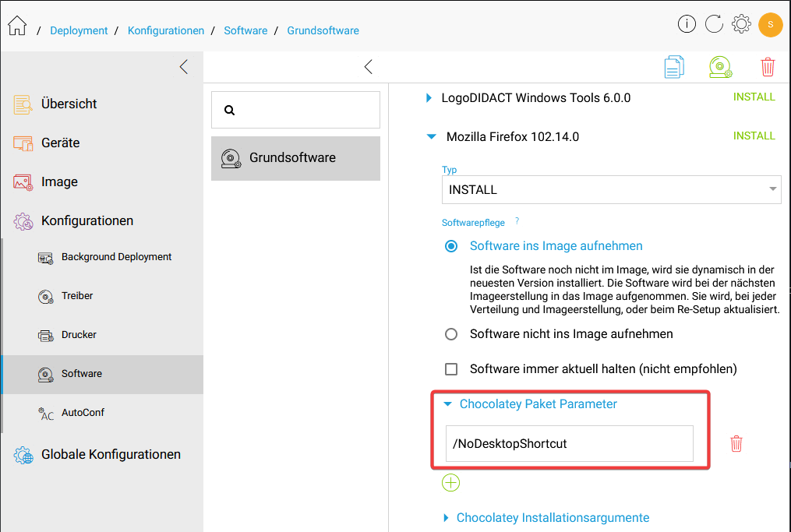Click the Image sidebar icon

click(23, 182)
